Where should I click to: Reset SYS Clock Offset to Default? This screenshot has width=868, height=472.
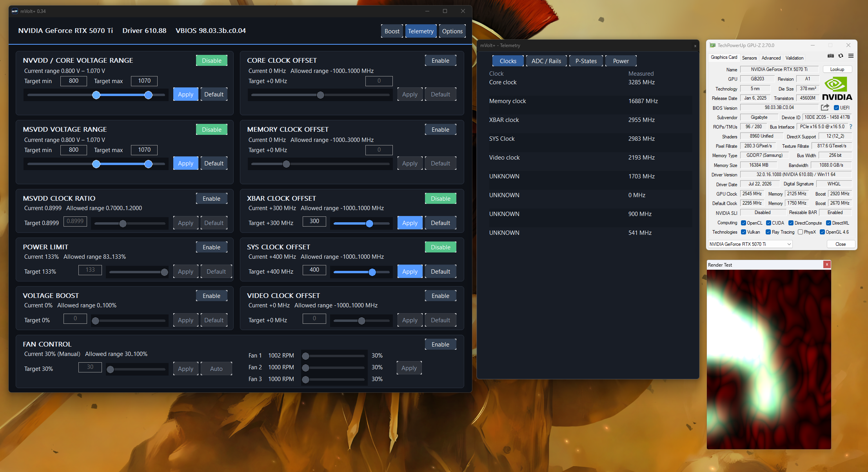tap(440, 271)
